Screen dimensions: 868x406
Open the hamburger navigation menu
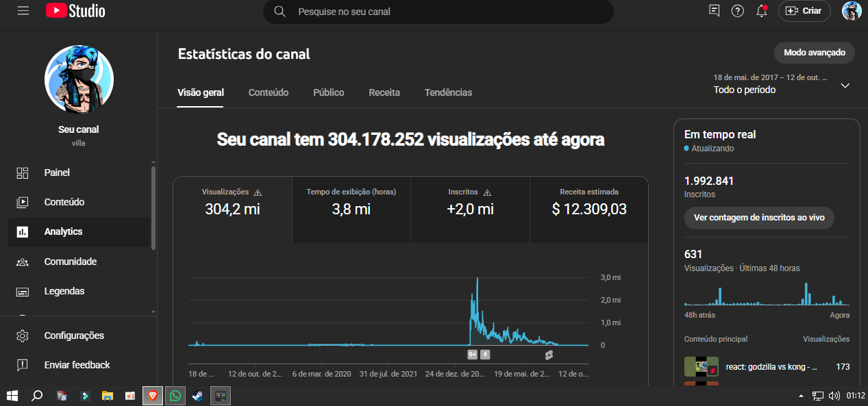23,11
